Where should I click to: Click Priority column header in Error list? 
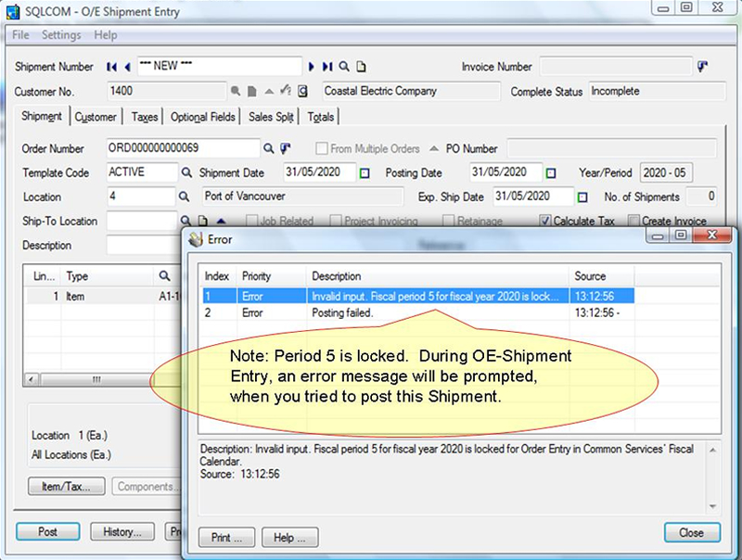[x=272, y=276]
